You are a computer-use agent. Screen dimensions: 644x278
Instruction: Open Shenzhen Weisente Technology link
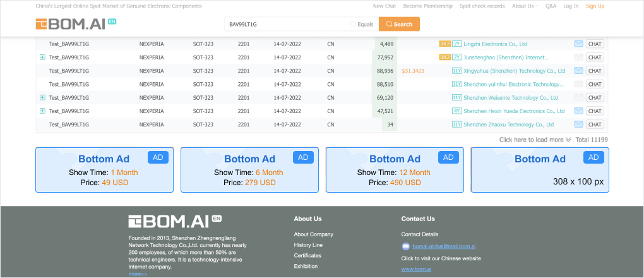[x=511, y=97]
